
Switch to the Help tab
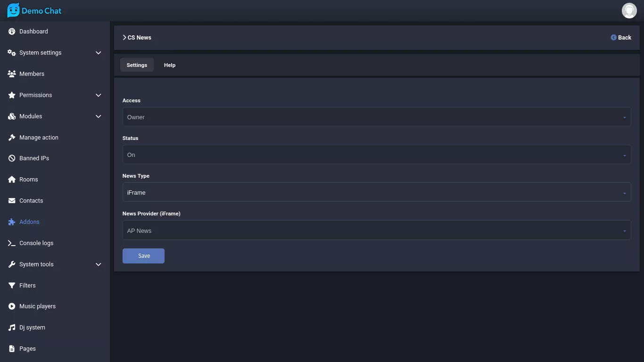point(170,65)
